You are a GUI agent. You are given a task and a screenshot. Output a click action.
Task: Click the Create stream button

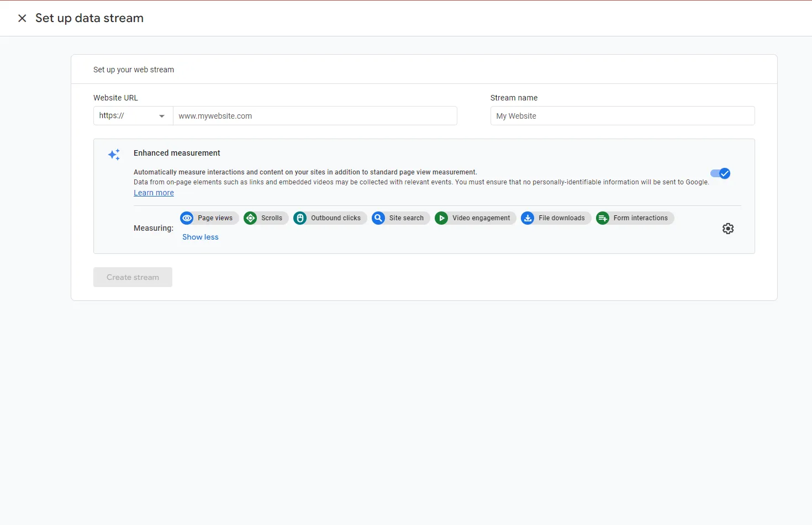133,277
